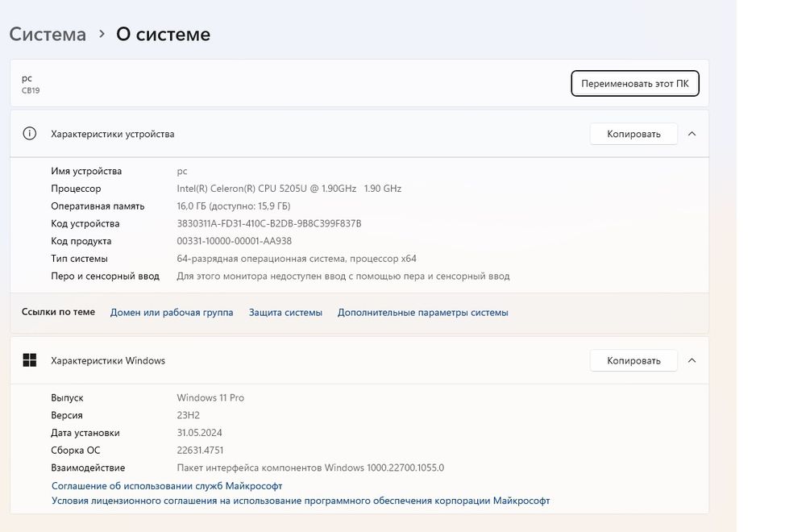Click the Windows logo icon
The image size is (806, 532).
tap(30, 360)
